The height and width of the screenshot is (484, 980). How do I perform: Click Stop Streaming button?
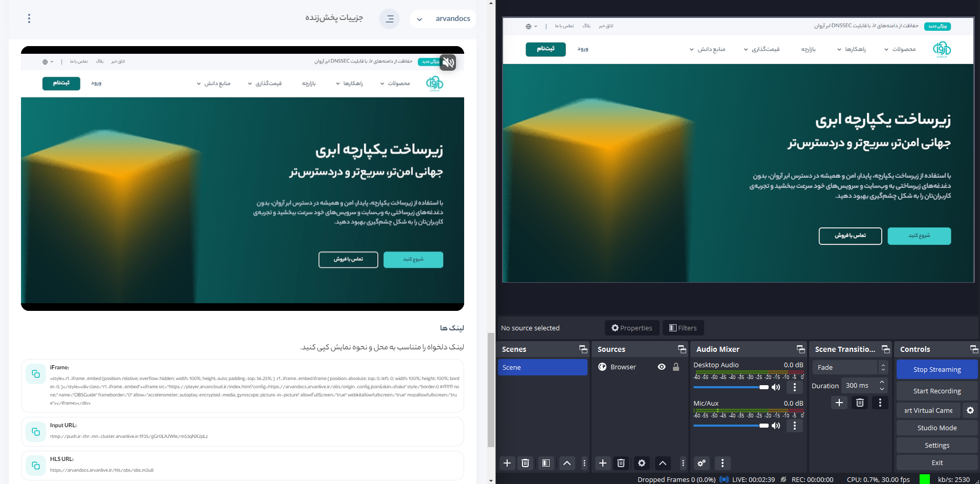(937, 369)
